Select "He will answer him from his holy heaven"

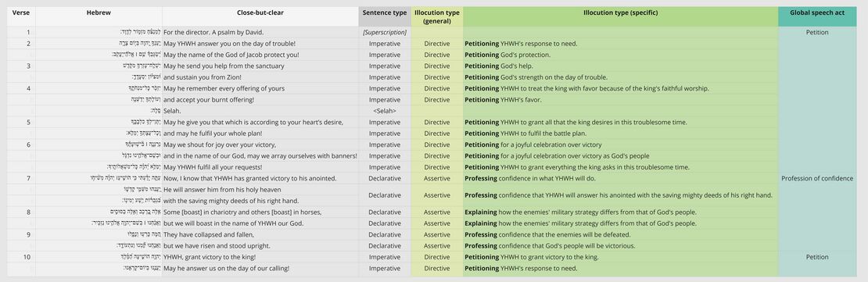[223, 190]
